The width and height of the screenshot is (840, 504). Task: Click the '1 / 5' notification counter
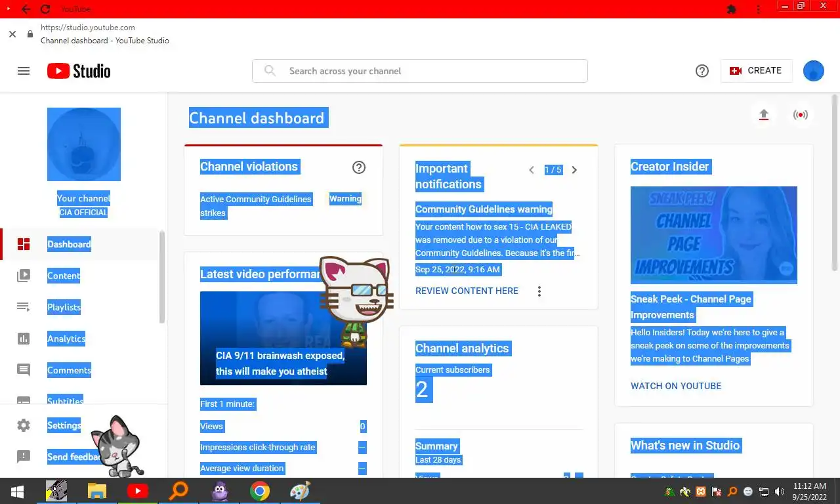click(x=553, y=170)
